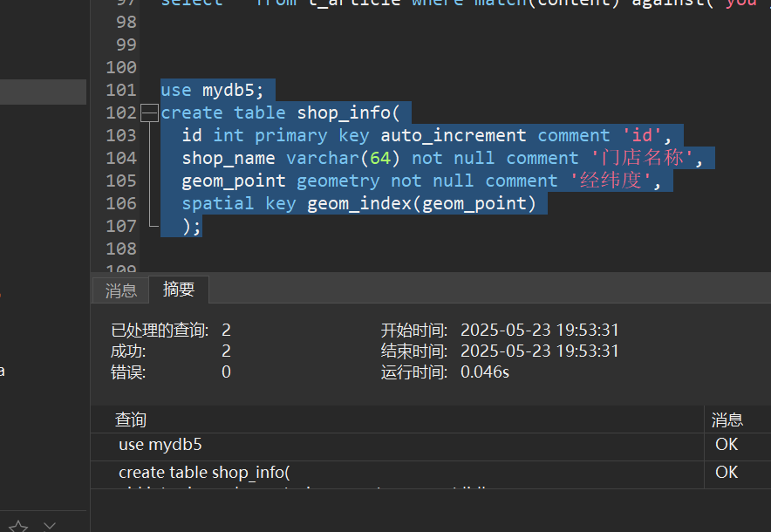Screen dimensions: 771x532
Task: Click the highlighted item in left sidebar
Action: tap(43, 92)
